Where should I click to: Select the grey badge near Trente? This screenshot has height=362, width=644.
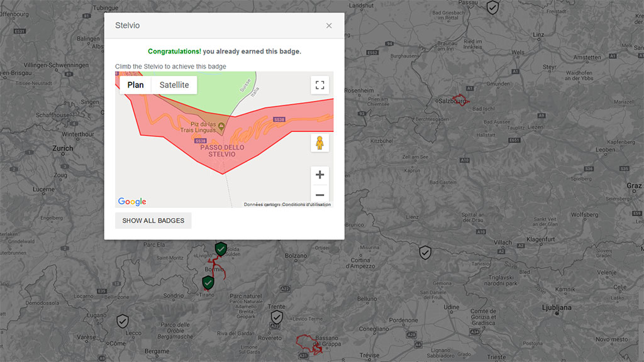pyautogui.click(x=277, y=317)
